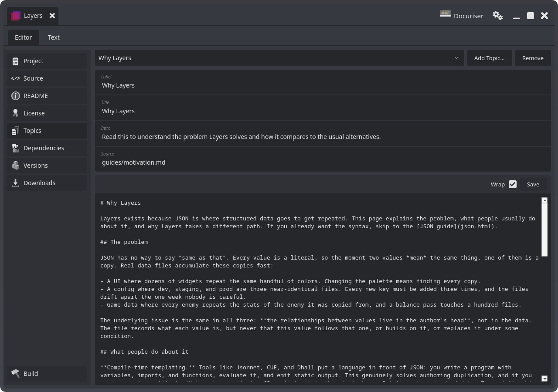The image size is (558, 392).
Task: Open the Why Layers topic dropdown
Action: point(279,58)
